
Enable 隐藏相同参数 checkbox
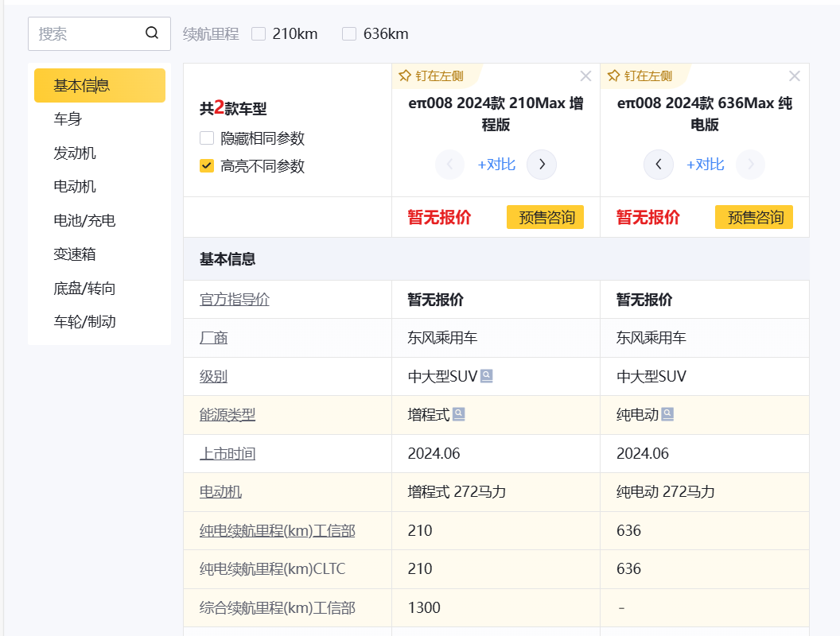coord(207,138)
